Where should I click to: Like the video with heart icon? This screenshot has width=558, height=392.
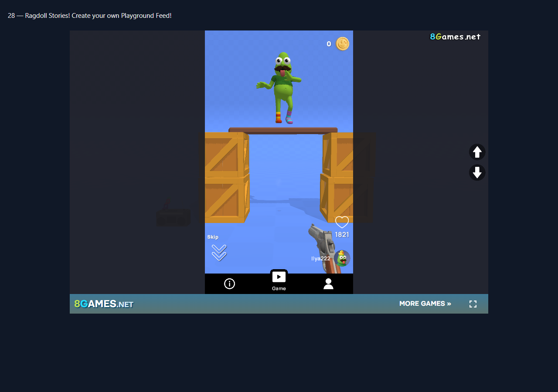342,222
